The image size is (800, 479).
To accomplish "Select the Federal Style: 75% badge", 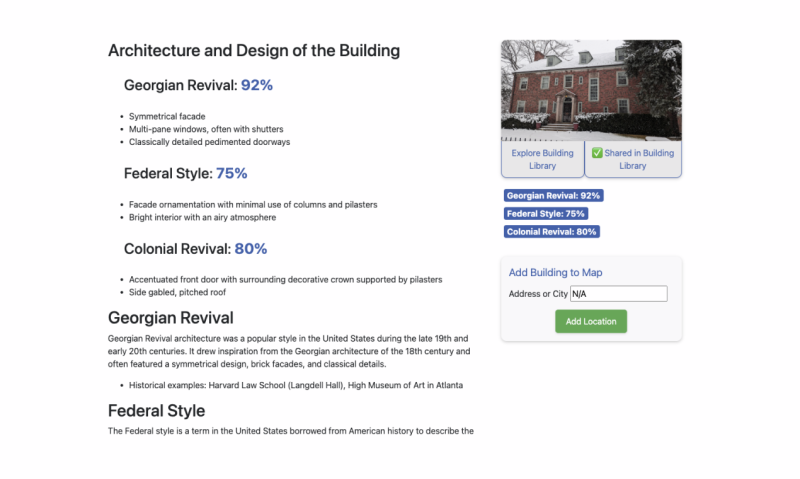I will click(546, 214).
